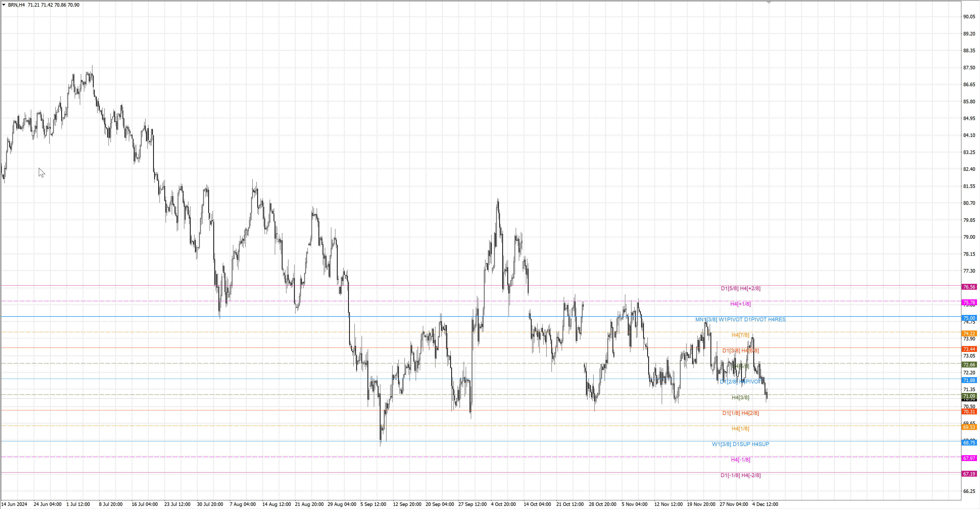Click the 'H4[-1/8]' pink level label
The width and height of the screenshot is (980, 509).
(740, 460)
